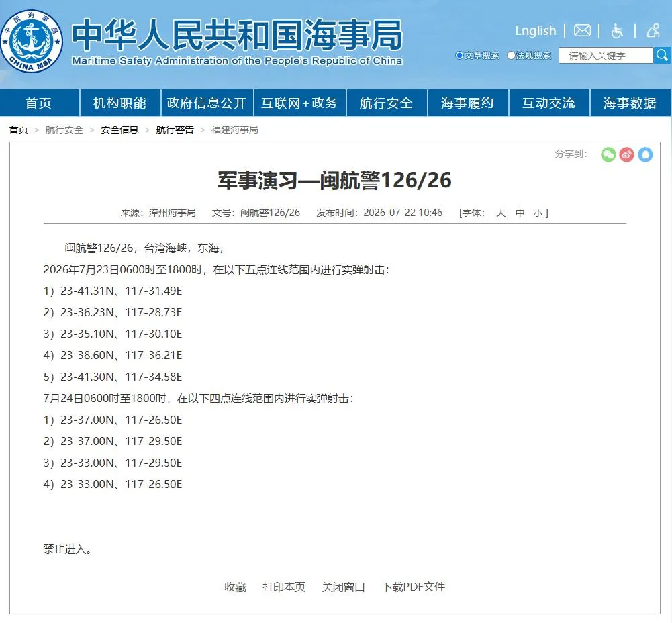Click 下载PDF文件 to download PDF
The width and height of the screenshot is (672, 623).
point(413,587)
